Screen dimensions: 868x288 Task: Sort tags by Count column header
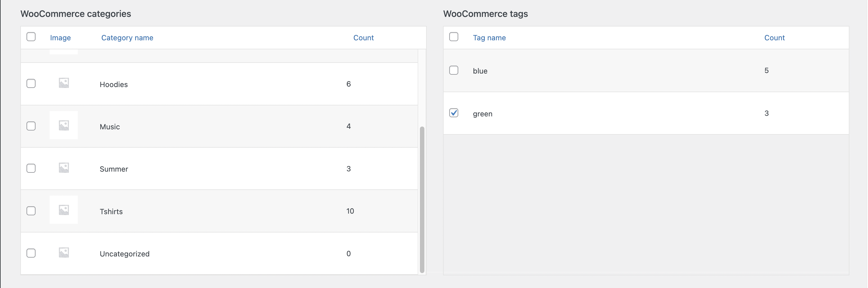[774, 38]
